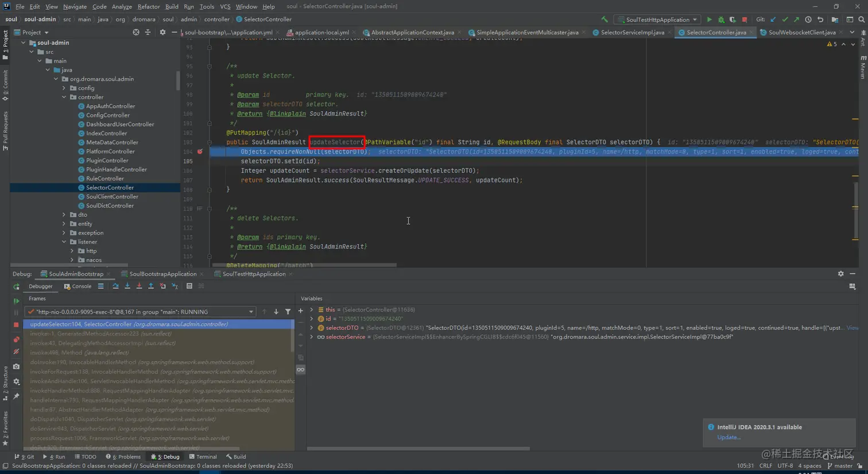This screenshot has height=474, width=868.
Task: Open the Problems tool window button
Action: pos(123,457)
